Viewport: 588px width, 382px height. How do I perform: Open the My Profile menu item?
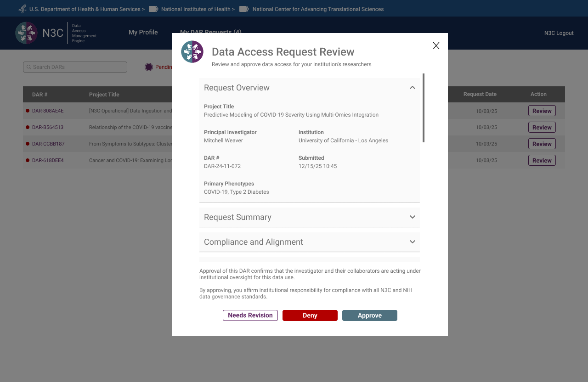point(143,32)
